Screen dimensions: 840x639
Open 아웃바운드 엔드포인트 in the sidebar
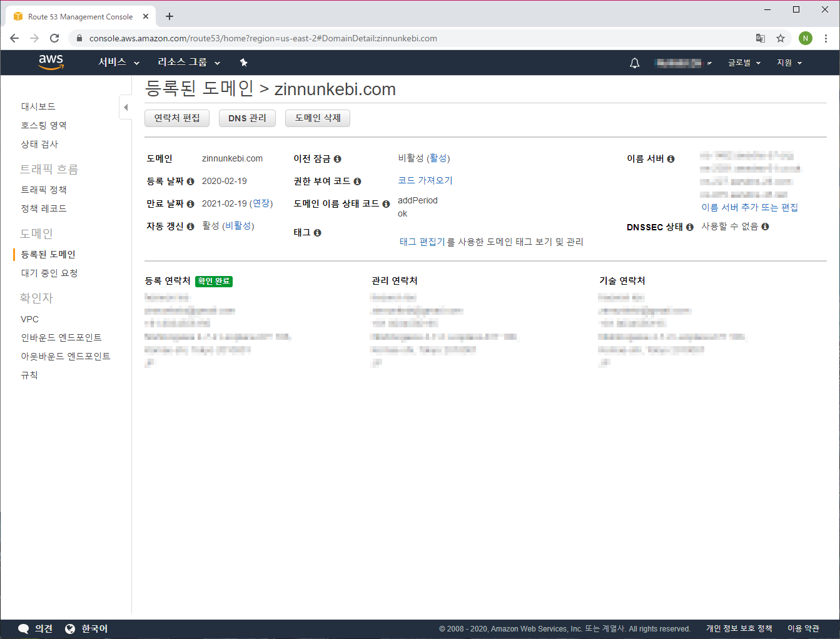(66, 357)
